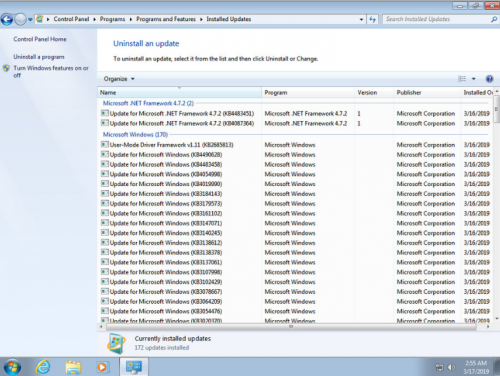Expand the address bar history dropdown
500x376 pixels.
(x=361, y=19)
